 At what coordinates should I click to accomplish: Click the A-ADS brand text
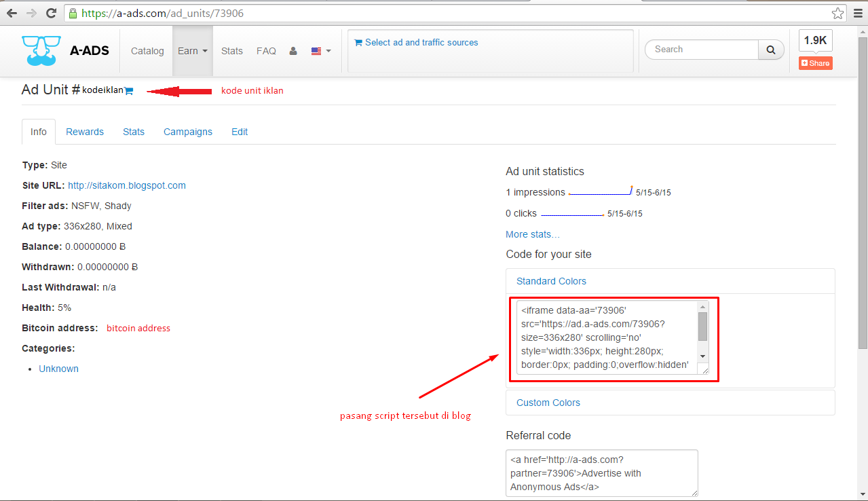[x=90, y=50]
